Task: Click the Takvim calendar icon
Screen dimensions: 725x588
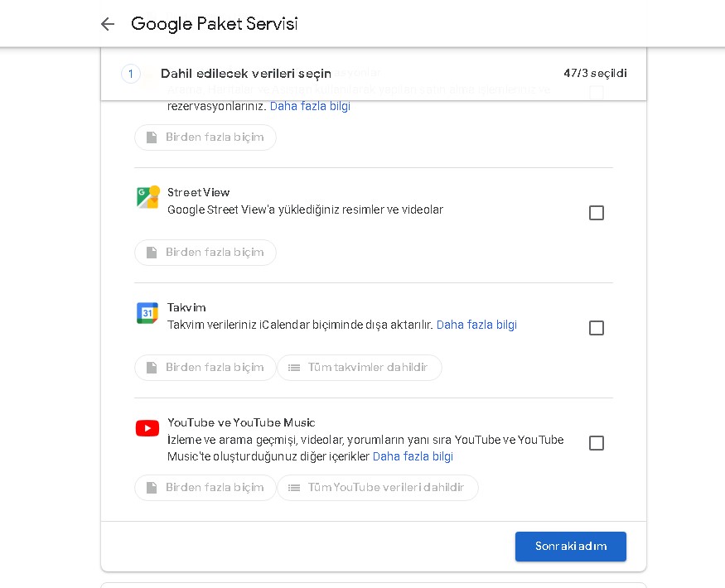Action: pos(147,313)
